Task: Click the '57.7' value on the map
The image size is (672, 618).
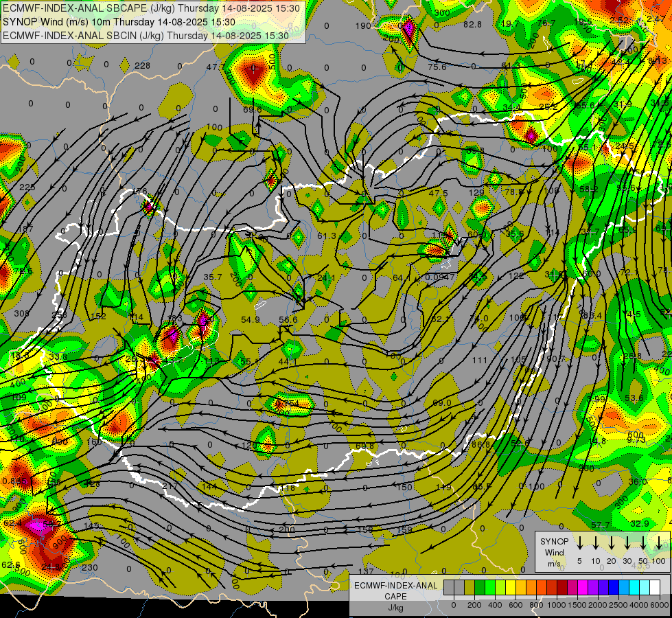Action: pos(601,525)
